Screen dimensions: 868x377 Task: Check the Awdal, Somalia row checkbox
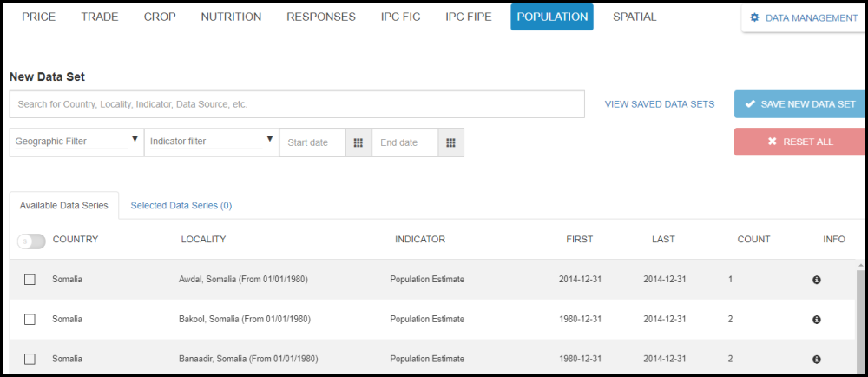pos(30,280)
